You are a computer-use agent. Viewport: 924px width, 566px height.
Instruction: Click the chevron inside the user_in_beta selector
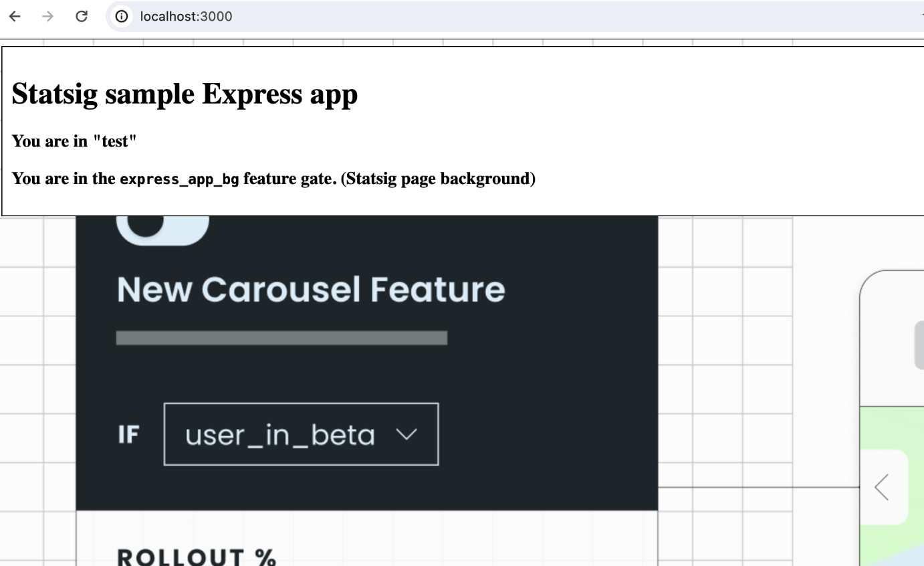pyautogui.click(x=407, y=434)
